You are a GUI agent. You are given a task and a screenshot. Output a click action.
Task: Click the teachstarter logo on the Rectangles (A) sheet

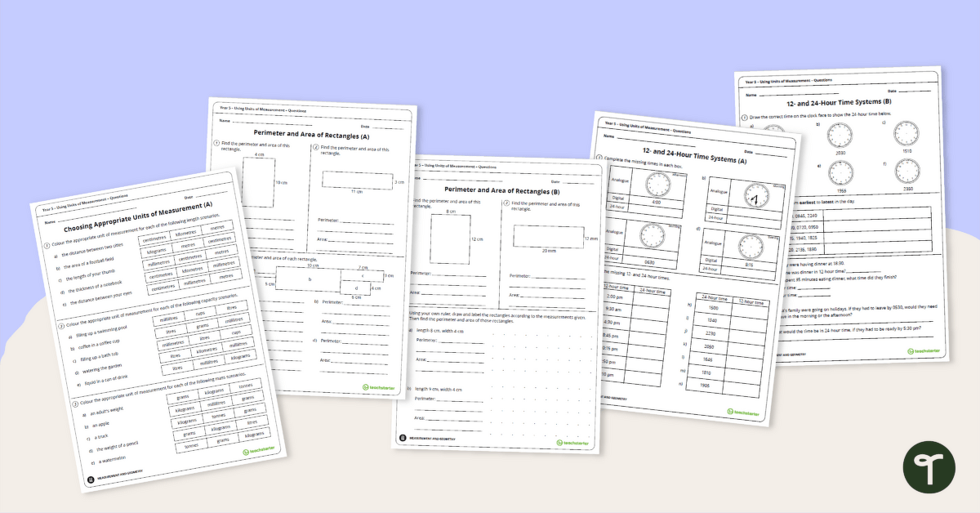click(380, 388)
